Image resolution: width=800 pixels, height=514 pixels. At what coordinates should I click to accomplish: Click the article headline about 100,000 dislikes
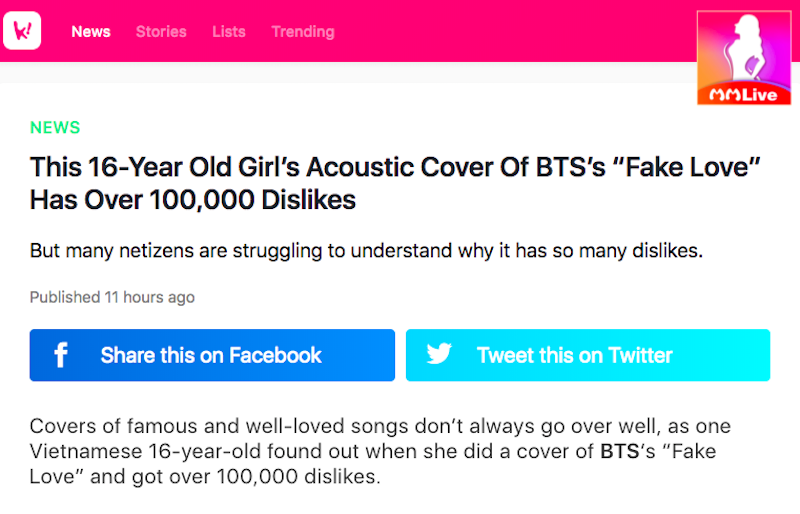click(395, 183)
